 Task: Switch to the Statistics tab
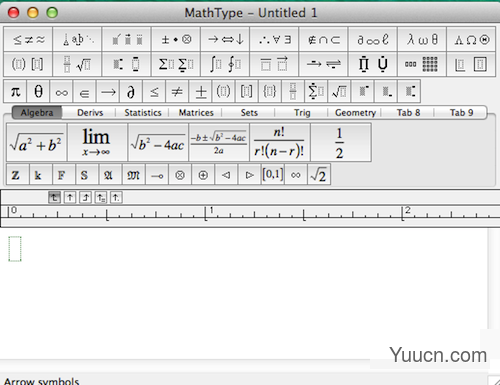143,113
